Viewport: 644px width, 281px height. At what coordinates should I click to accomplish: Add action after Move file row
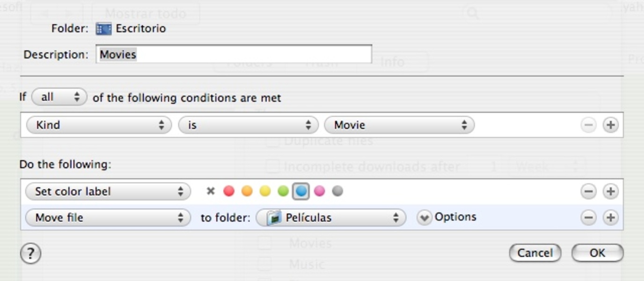pyautogui.click(x=610, y=217)
